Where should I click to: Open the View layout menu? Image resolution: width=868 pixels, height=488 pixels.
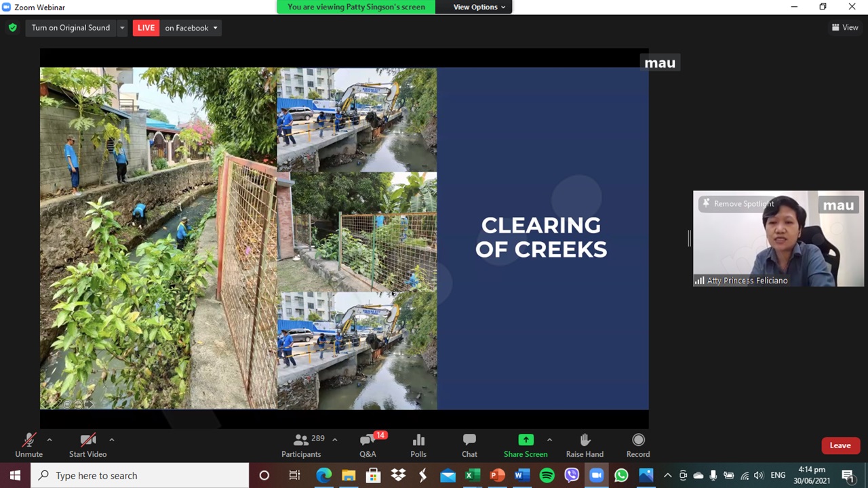845,28
